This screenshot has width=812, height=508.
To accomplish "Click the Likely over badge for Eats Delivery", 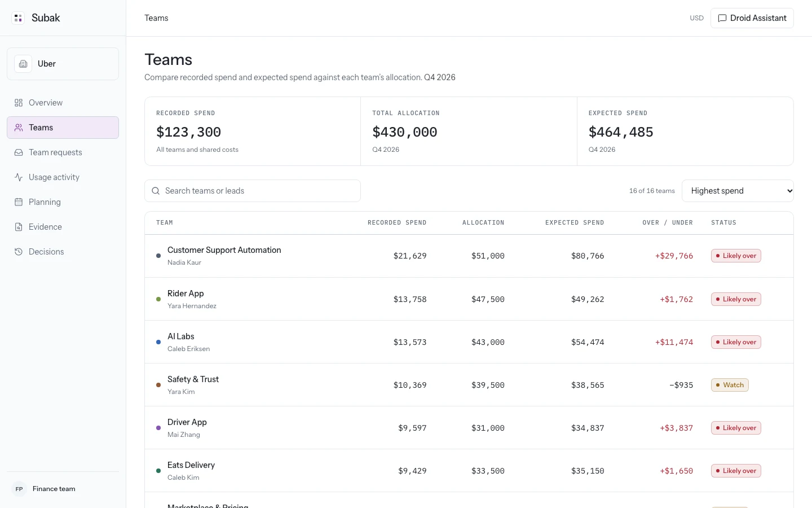I will pyautogui.click(x=736, y=471).
